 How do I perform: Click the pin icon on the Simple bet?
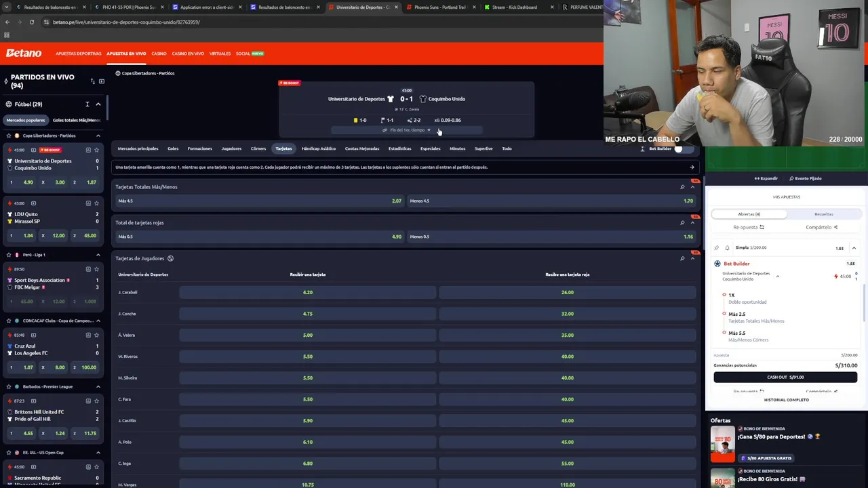pyautogui.click(x=717, y=247)
